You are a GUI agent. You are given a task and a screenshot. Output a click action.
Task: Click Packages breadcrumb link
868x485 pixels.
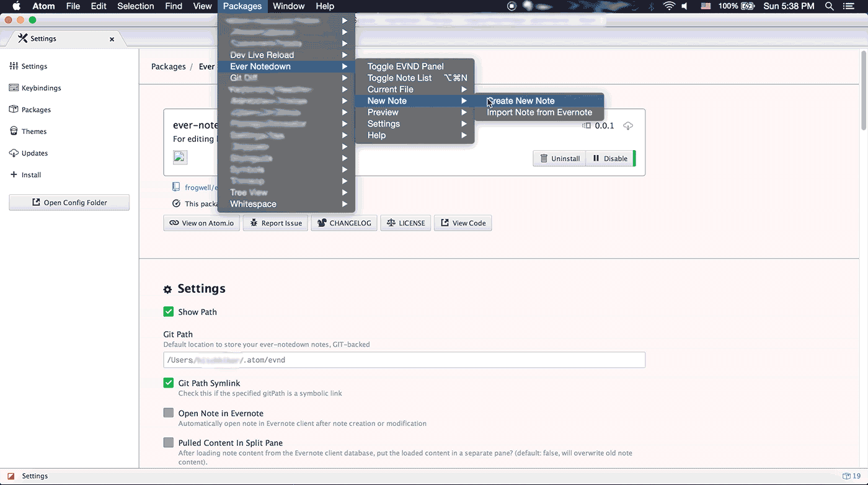[x=169, y=66]
